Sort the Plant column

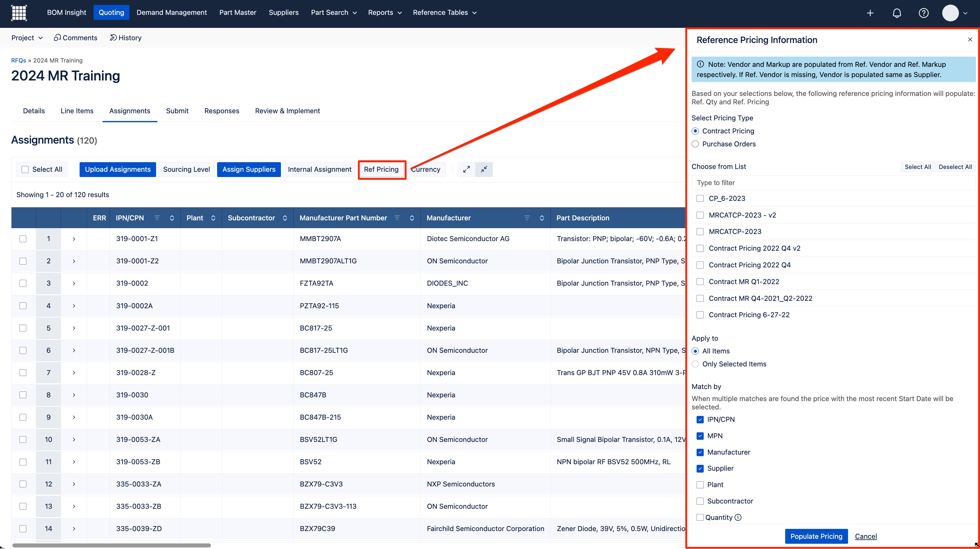coord(213,218)
